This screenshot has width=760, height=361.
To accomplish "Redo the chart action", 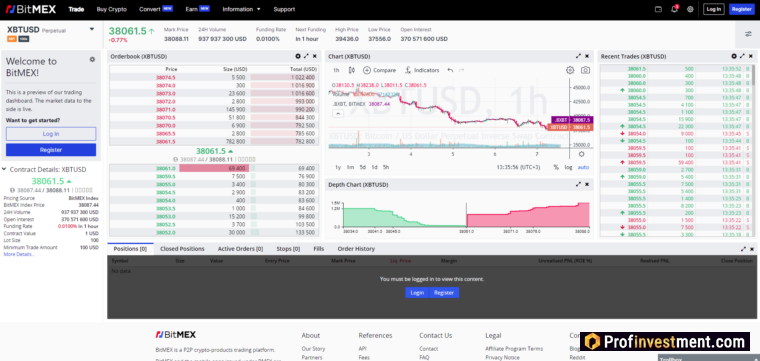I will [461, 70].
